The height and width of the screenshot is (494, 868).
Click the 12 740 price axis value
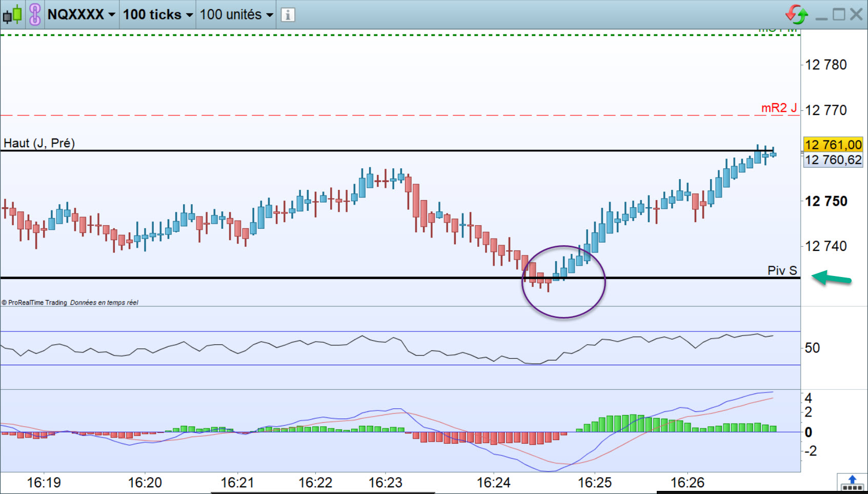(826, 246)
